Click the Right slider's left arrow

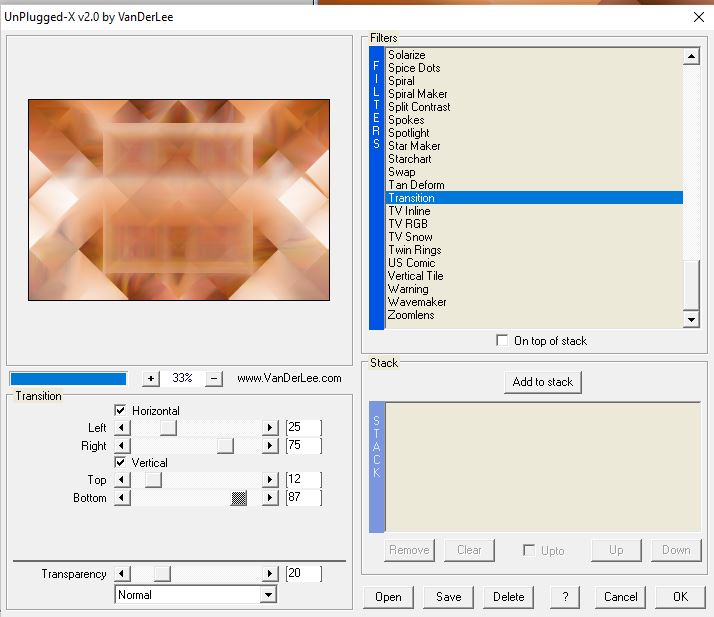coord(122,445)
